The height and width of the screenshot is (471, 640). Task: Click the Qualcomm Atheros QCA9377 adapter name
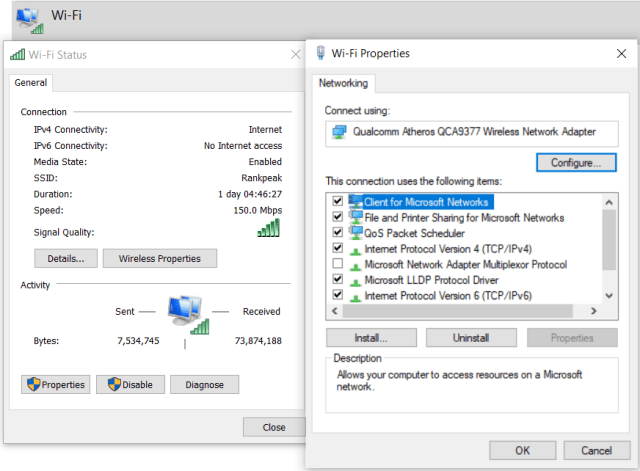474,131
